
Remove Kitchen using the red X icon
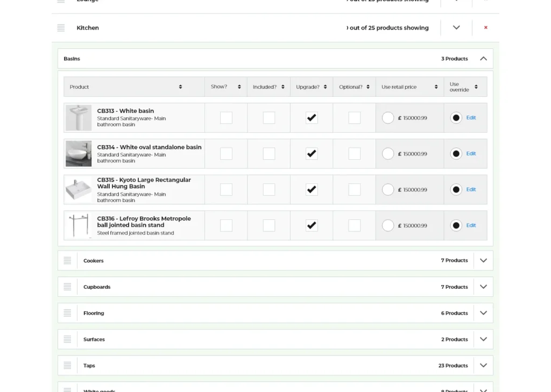[x=485, y=28]
